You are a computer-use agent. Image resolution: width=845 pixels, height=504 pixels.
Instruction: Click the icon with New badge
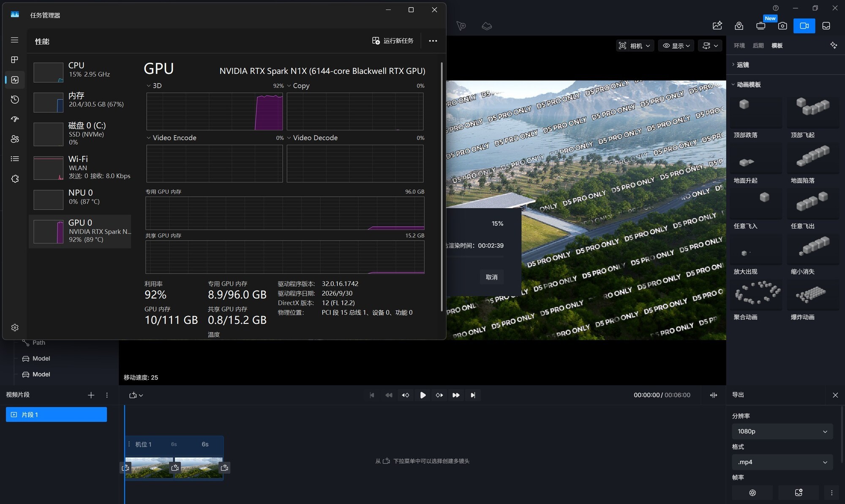point(761,26)
